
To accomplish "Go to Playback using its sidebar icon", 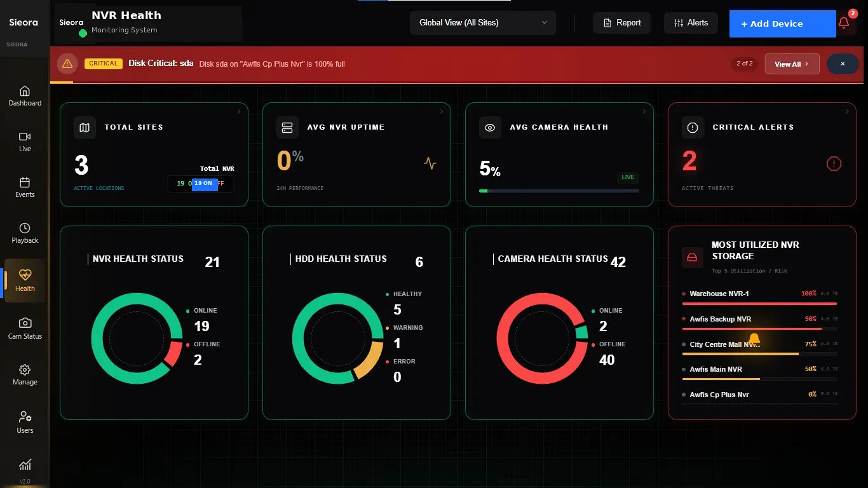I will 25,233.
